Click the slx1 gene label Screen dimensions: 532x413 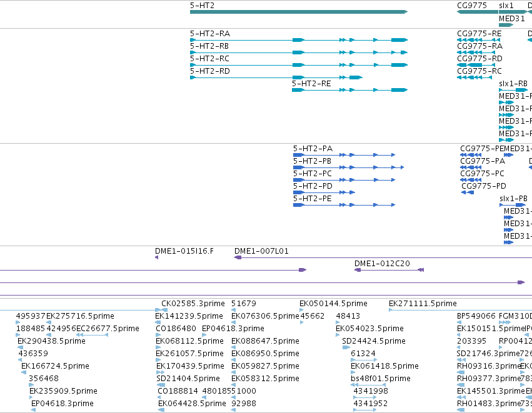pos(506,6)
